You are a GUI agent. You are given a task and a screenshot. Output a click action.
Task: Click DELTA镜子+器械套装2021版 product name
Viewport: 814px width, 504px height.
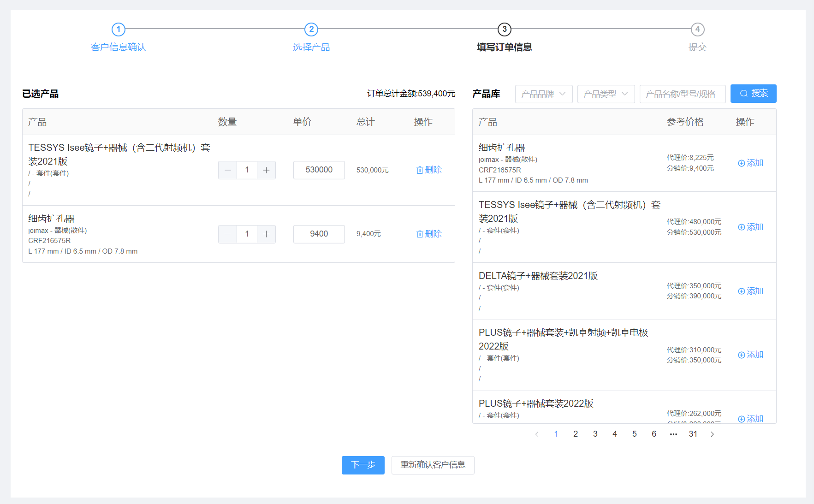pos(538,276)
